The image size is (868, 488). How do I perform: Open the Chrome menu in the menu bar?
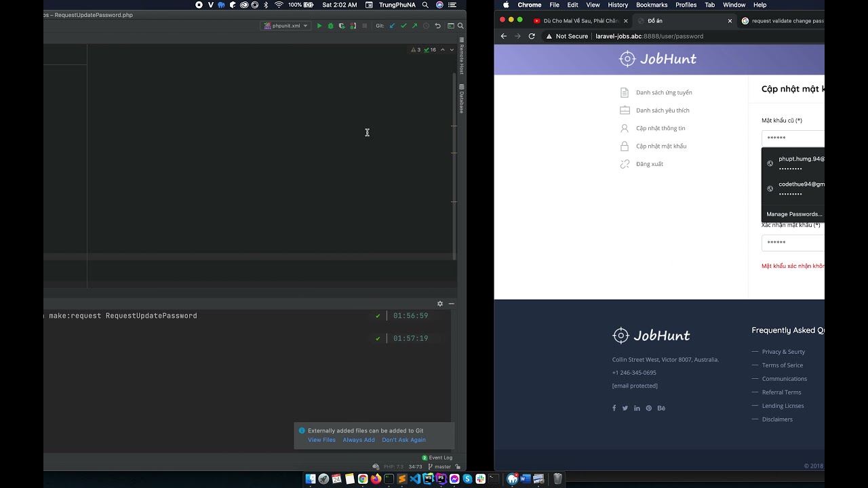tap(530, 5)
